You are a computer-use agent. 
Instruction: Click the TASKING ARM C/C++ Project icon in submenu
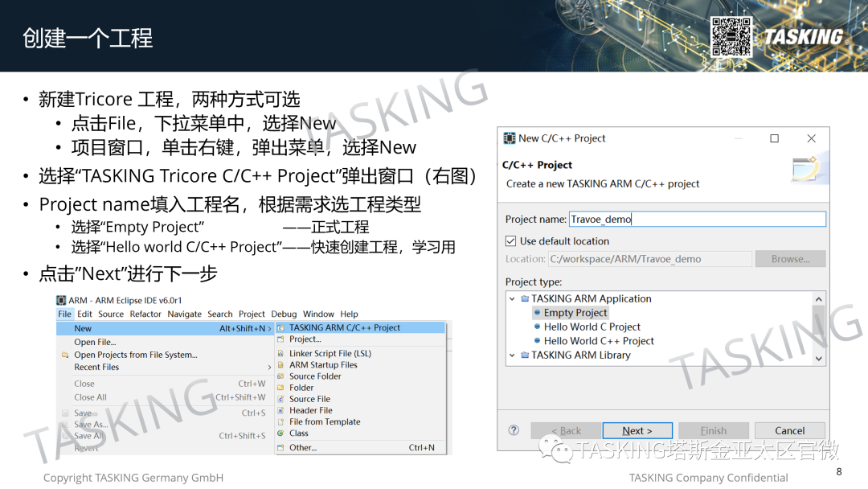pos(280,328)
